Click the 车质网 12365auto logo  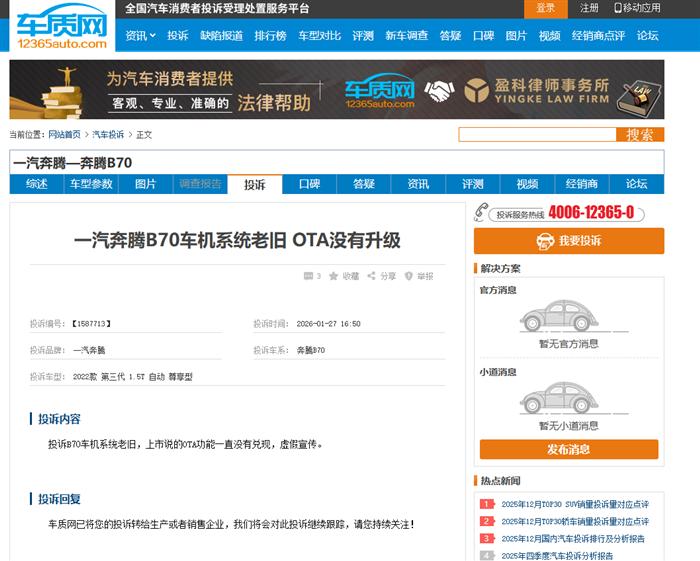(60, 26)
